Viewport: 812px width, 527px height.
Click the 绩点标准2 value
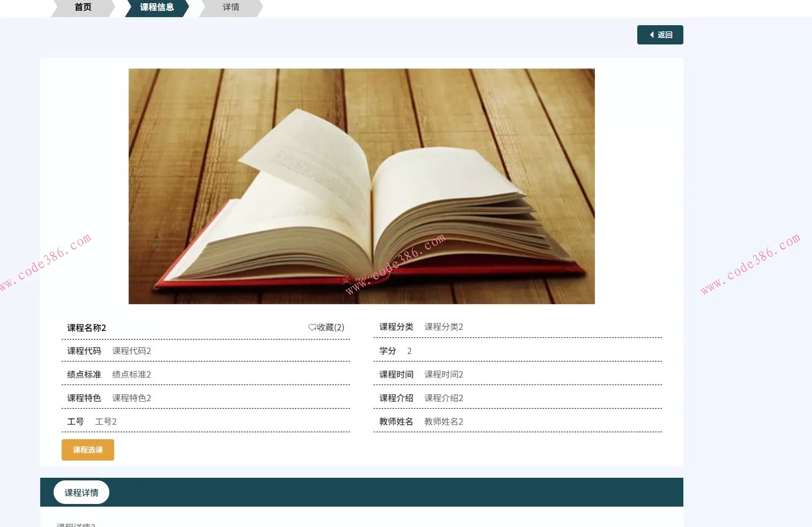tap(132, 374)
